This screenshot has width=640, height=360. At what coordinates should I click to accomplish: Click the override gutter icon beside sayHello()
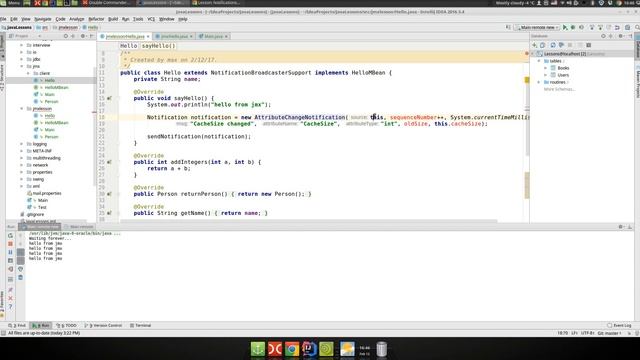coord(109,98)
